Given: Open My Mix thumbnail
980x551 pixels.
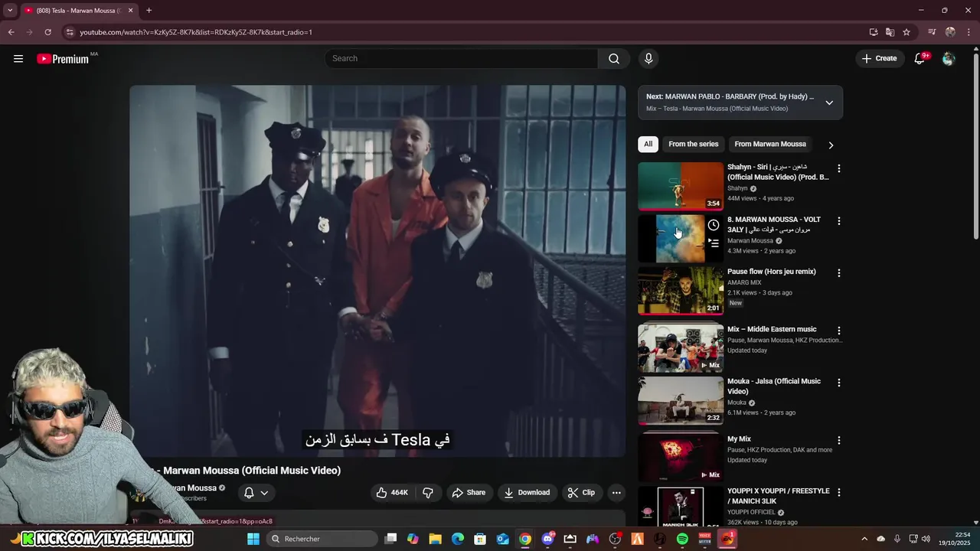Looking at the screenshot, I should click(x=681, y=458).
